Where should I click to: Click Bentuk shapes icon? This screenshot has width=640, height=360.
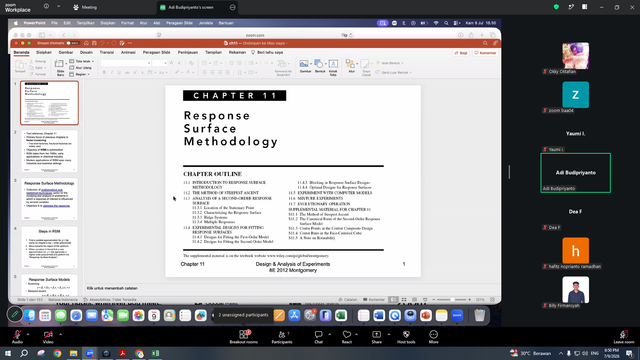point(320,67)
